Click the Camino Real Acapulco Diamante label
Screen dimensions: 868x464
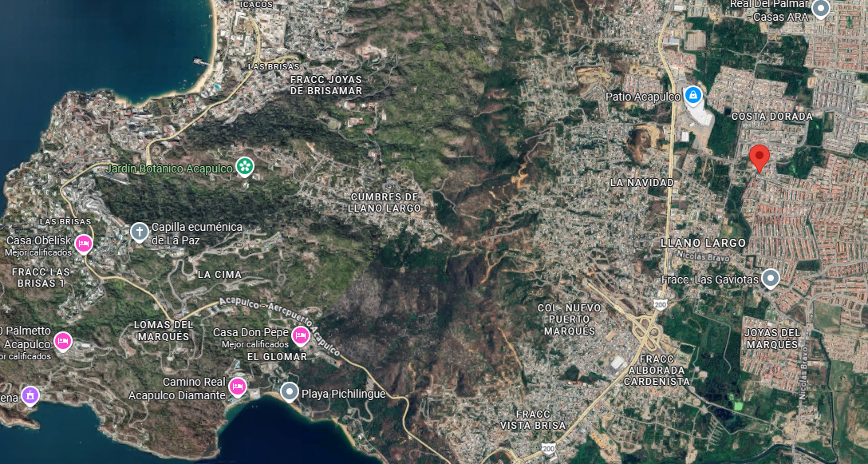coord(177,389)
